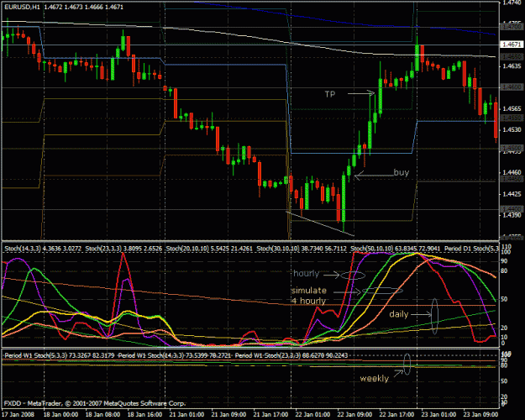Click the 50 level in weekly stochastic scale
This screenshot has height=420, width=525.
(504, 381)
